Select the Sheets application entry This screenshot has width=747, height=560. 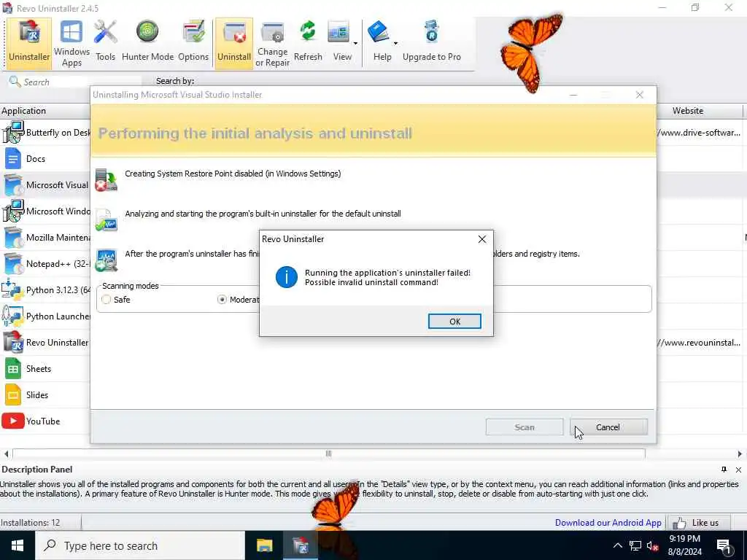45,368
